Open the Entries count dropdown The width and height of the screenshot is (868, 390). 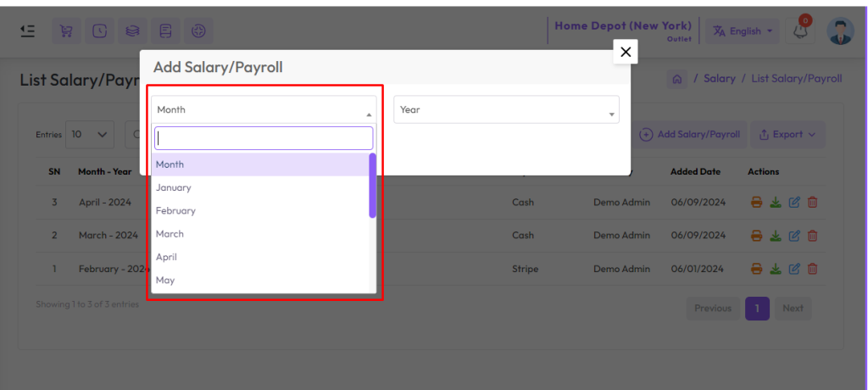90,135
